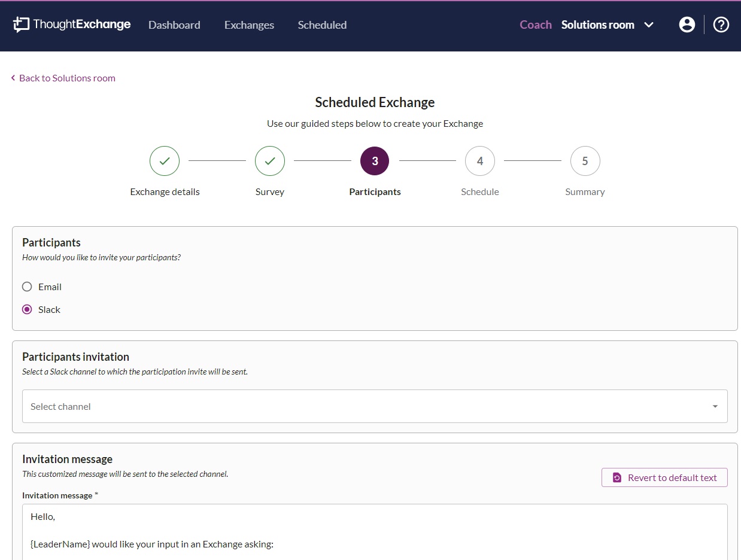741x560 pixels.
Task: Click Revert to default text button
Action: (664, 477)
